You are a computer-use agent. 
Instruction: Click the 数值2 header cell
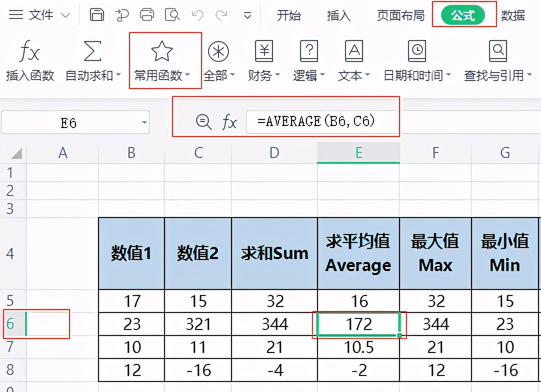pyautogui.click(x=198, y=253)
